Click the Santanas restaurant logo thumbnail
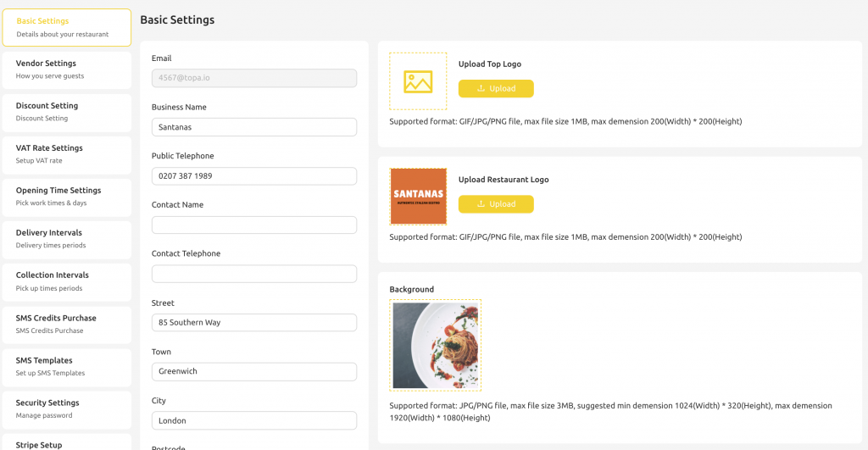Screen dimensions: 868x450 click(x=418, y=197)
